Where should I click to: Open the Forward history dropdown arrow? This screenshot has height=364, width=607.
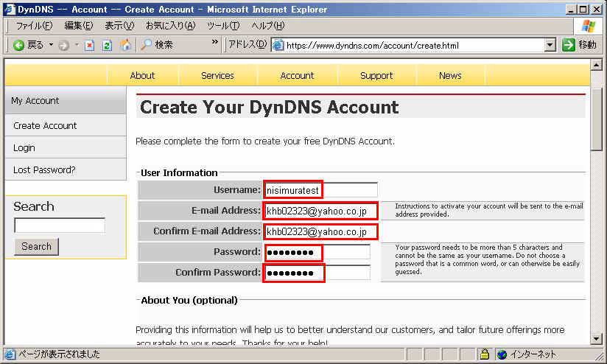[77, 45]
